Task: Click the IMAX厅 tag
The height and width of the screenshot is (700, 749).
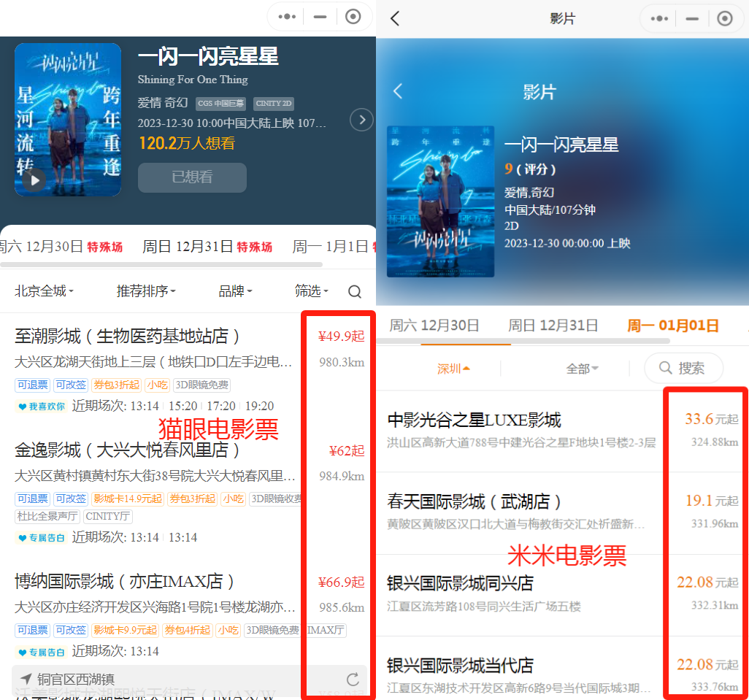Action: tap(325, 630)
